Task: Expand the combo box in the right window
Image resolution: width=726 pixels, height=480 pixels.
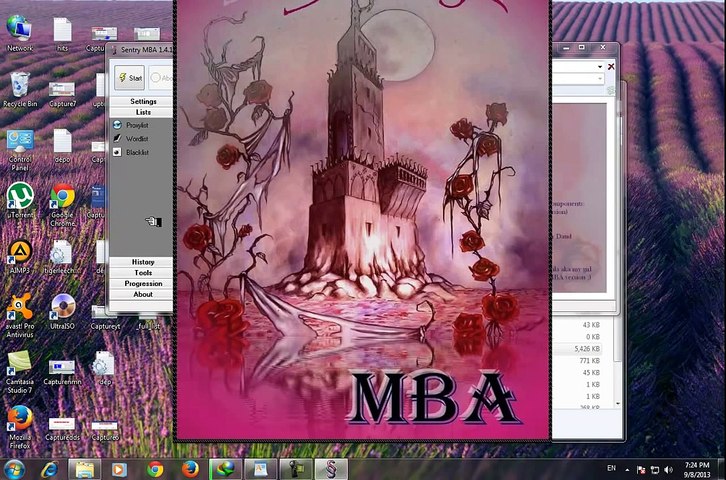Action: [x=600, y=79]
